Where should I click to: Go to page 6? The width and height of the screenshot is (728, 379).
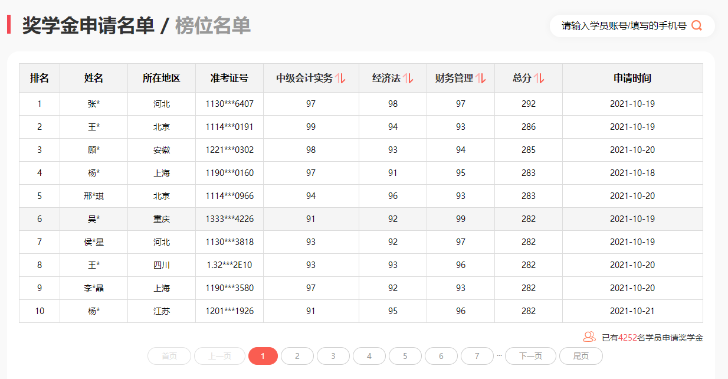click(x=441, y=356)
